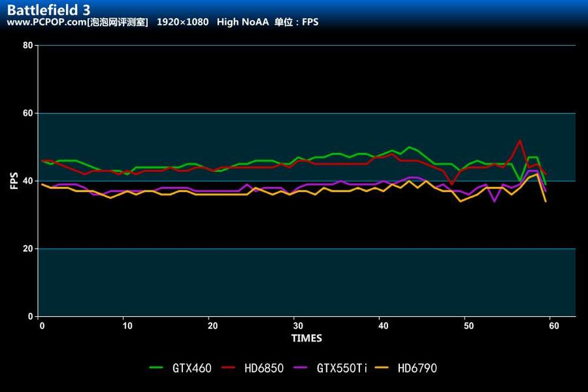This screenshot has height=392, width=588.
Task: Click the 50 tick label on the TIMES axis
Action: [469, 326]
